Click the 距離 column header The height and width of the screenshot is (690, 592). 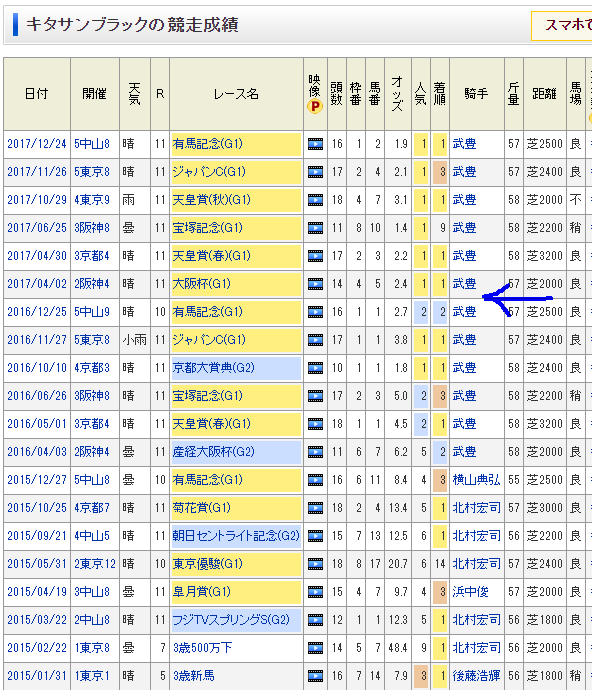click(544, 94)
